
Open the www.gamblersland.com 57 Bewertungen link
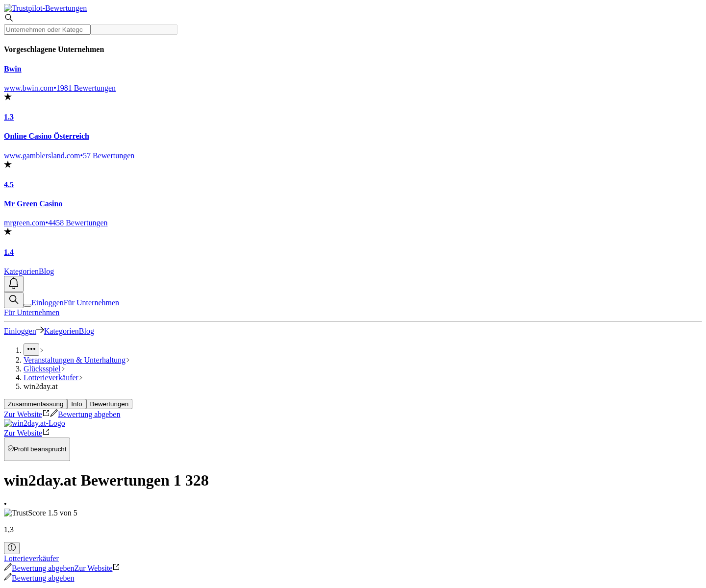69,156
